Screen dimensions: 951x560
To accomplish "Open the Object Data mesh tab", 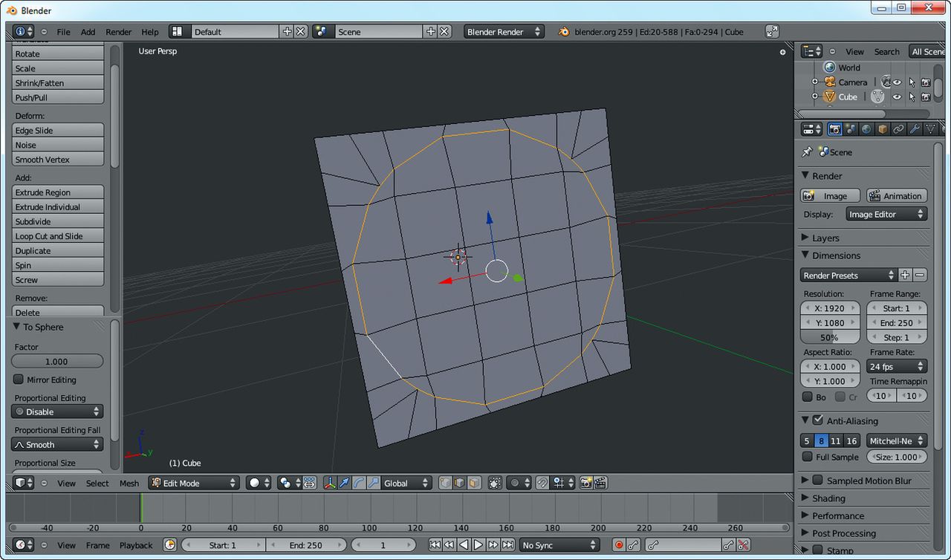I will tap(929, 129).
